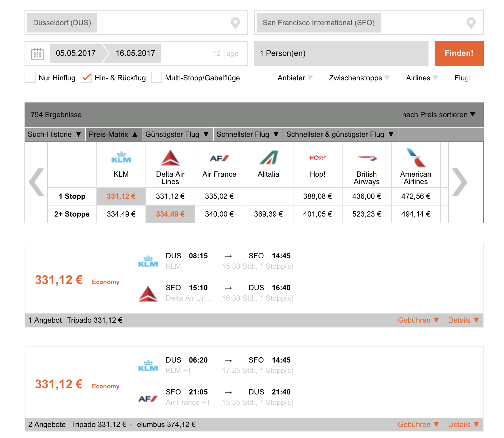Screen dimensions: 504x438
Task: Select Air France 2+ Stopps price 340,00 €
Action: (x=219, y=214)
